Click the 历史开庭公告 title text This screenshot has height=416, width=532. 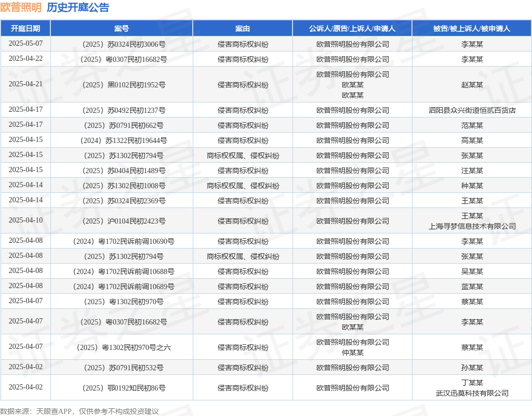(78, 7)
